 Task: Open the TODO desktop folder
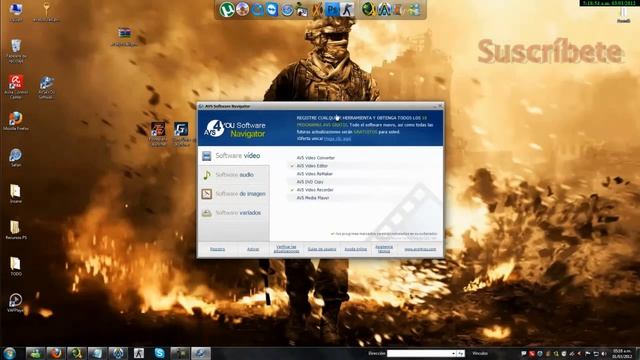pos(16,267)
